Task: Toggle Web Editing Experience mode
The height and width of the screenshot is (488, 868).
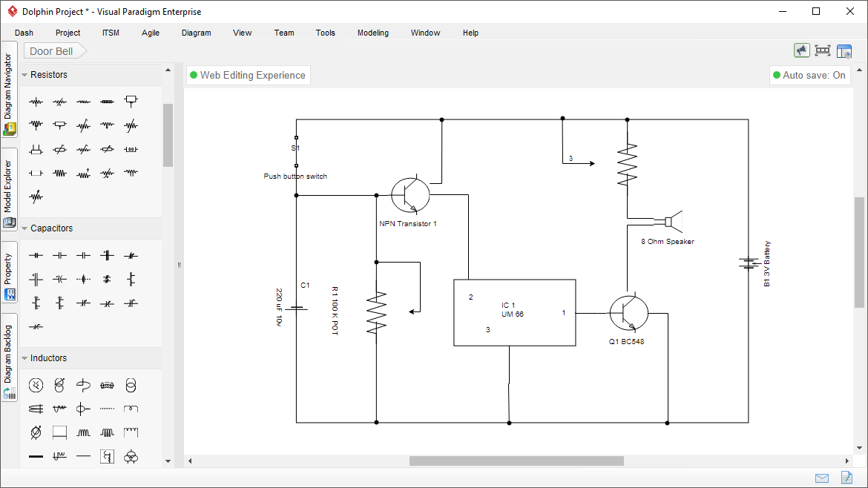Action: 248,75
